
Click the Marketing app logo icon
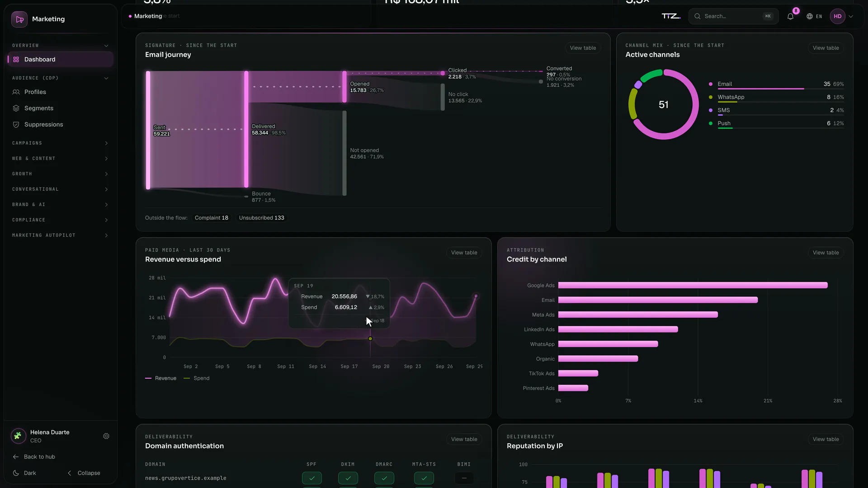tap(19, 19)
